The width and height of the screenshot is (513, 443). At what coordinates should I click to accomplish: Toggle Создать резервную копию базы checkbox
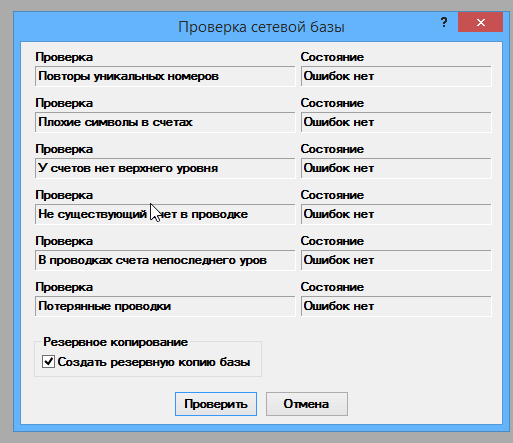pos(48,362)
